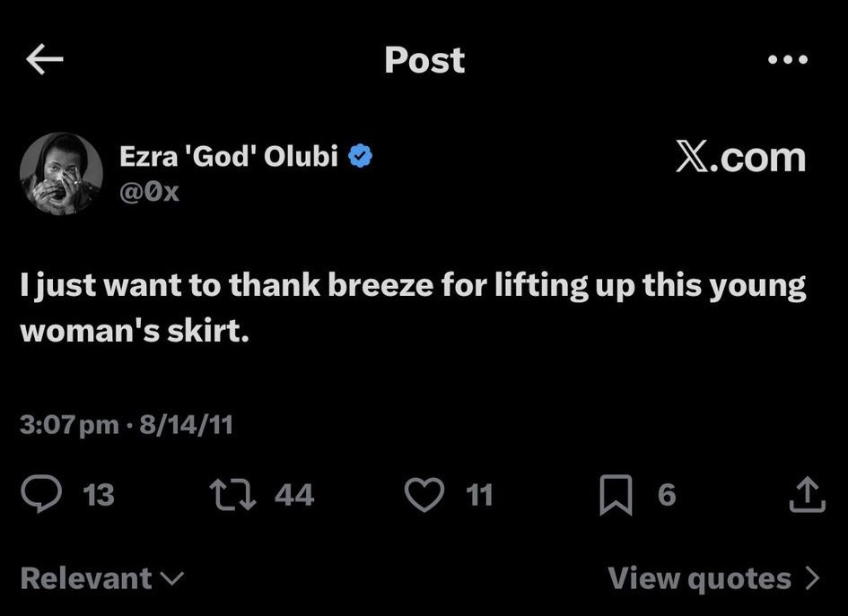Click the reply count 13
The image size is (848, 616).
tap(98, 494)
